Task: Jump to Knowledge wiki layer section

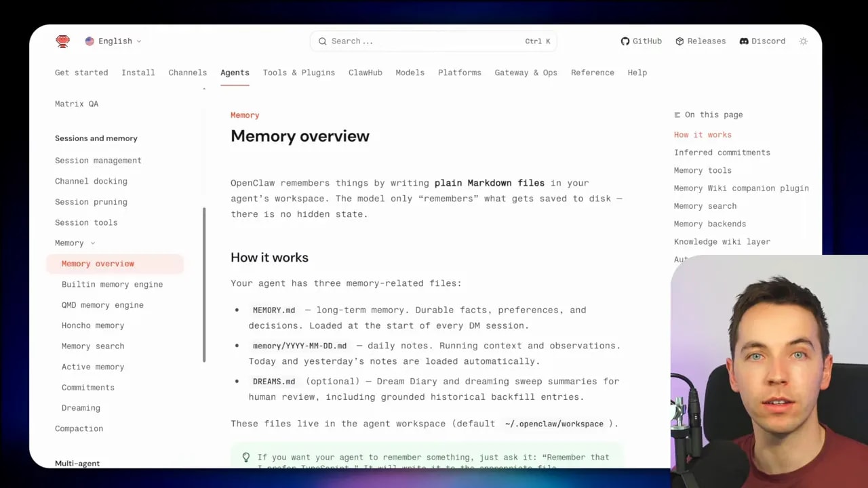Action: pos(722,241)
